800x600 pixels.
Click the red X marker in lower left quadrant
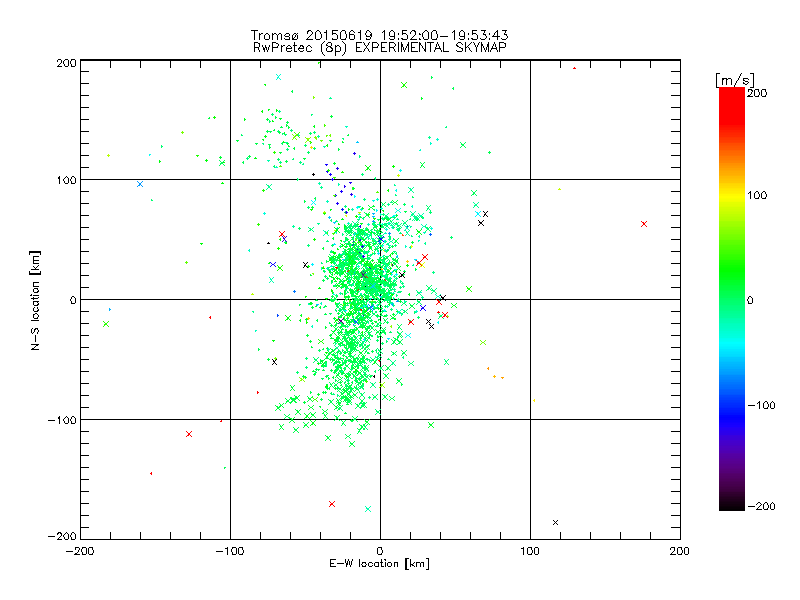(x=189, y=434)
